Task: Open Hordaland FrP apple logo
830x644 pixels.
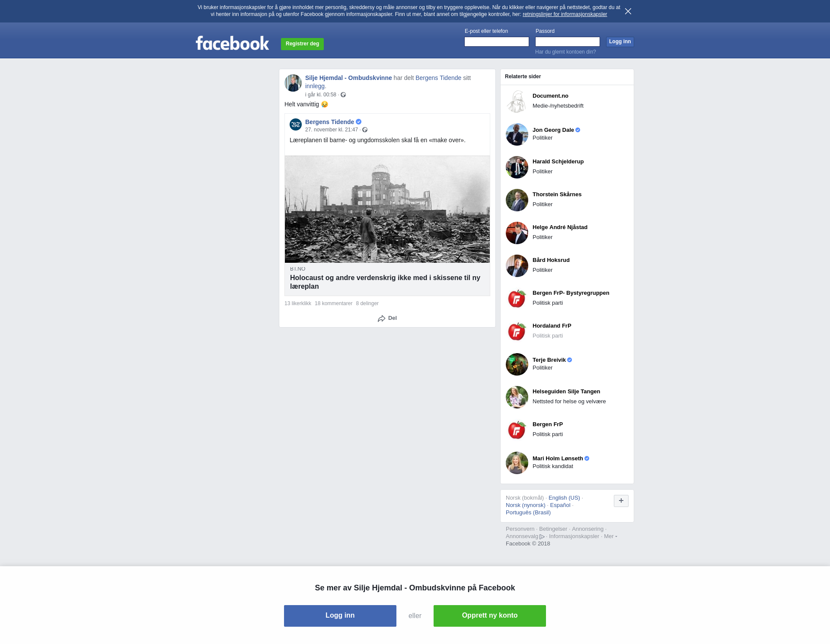Action: point(517,332)
